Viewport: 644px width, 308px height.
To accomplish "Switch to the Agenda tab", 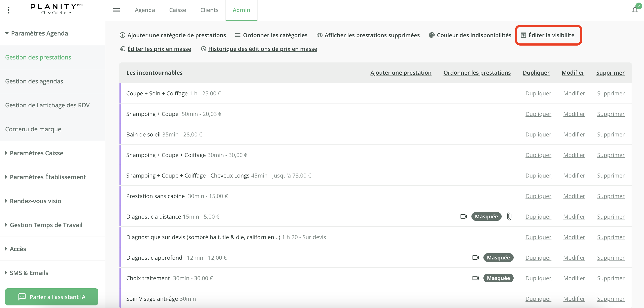I will click(145, 10).
